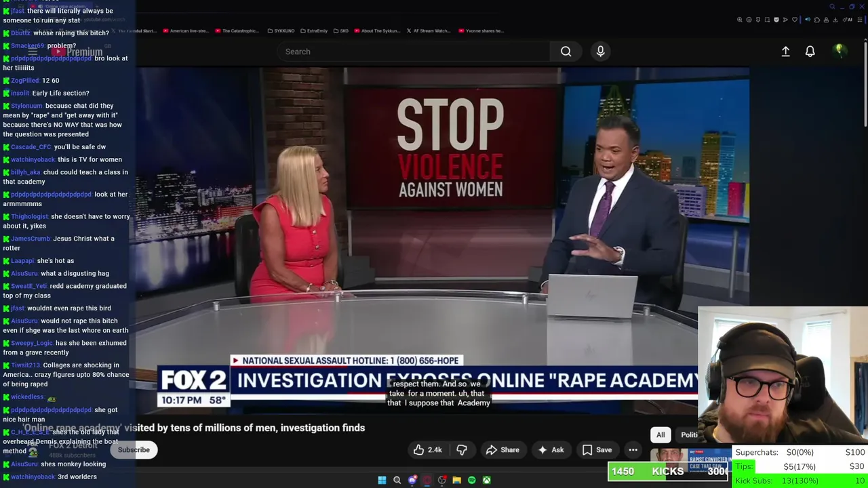The width and height of the screenshot is (868, 488).
Task: Open Xbox app from the taskbar
Action: click(486, 480)
